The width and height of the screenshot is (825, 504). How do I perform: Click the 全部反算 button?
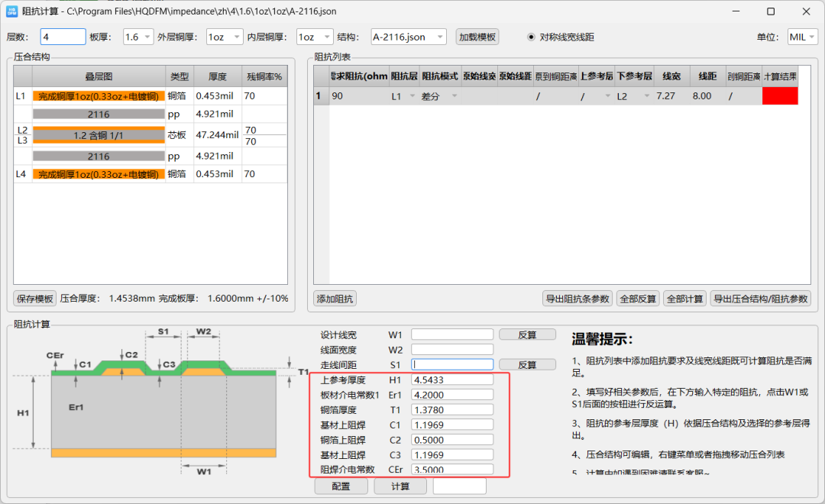pyautogui.click(x=638, y=299)
